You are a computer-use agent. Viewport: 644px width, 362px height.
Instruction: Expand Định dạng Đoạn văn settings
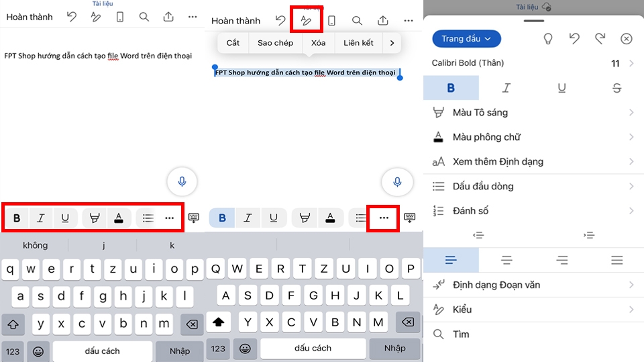coord(533,285)
